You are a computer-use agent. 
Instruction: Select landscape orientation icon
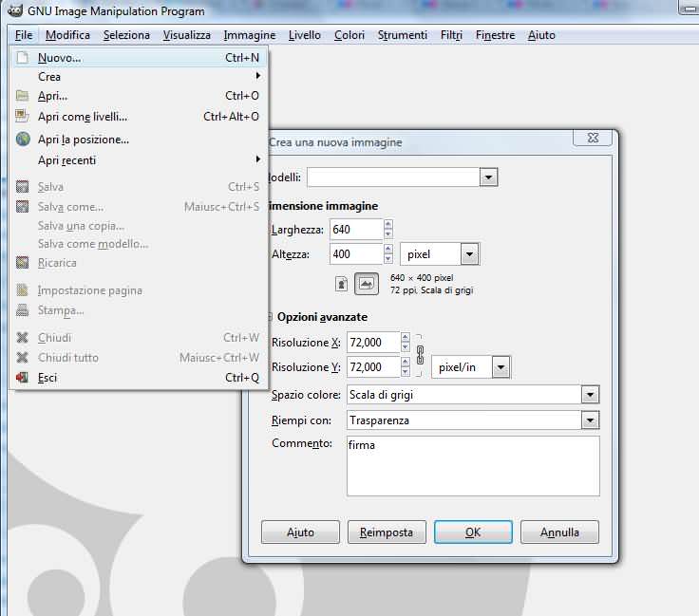pyautogui.click(x=367, y=284)
